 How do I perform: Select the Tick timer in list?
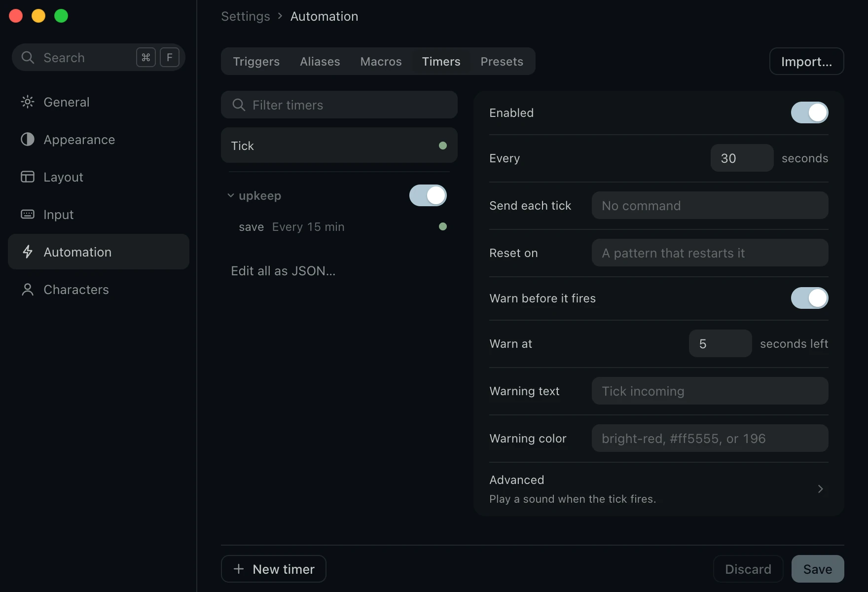[339, 146]
